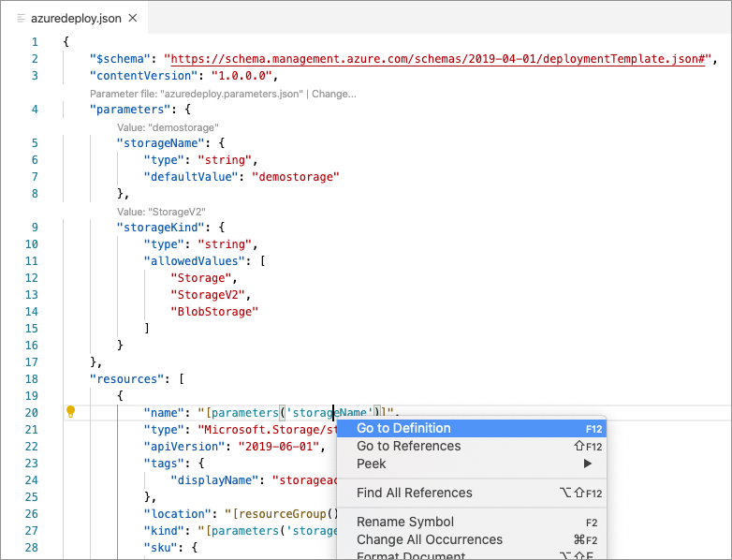Click the "displayName" key
This screenshot has width=732, height=560.
click(x=214, y=480)
